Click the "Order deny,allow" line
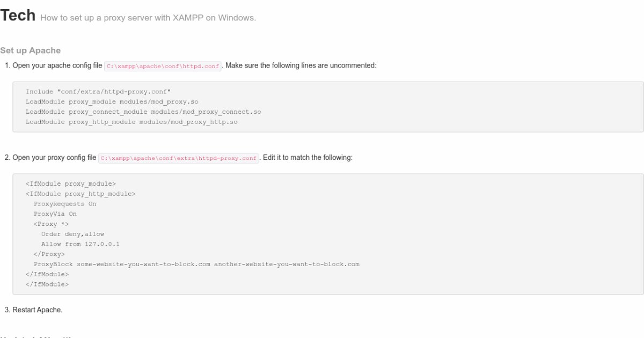 tap(72, 234)
